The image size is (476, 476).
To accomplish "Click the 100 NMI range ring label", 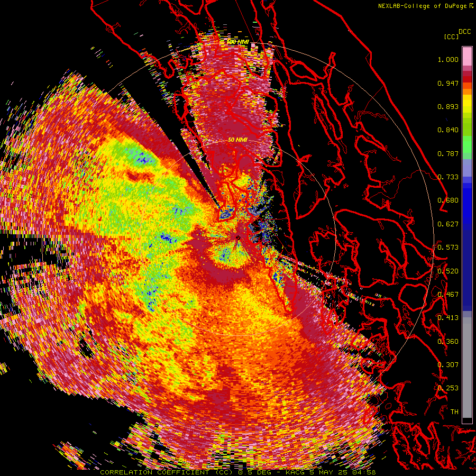I will pos(237,42).
